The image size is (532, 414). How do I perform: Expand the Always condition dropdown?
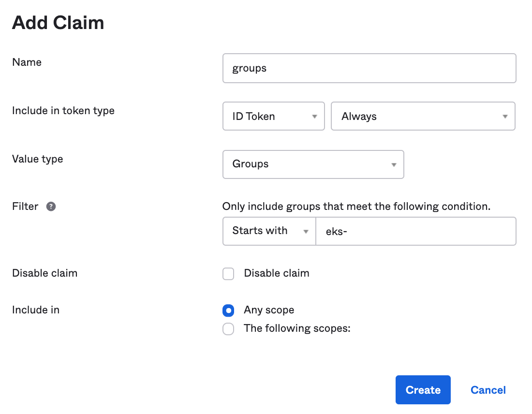423,116
